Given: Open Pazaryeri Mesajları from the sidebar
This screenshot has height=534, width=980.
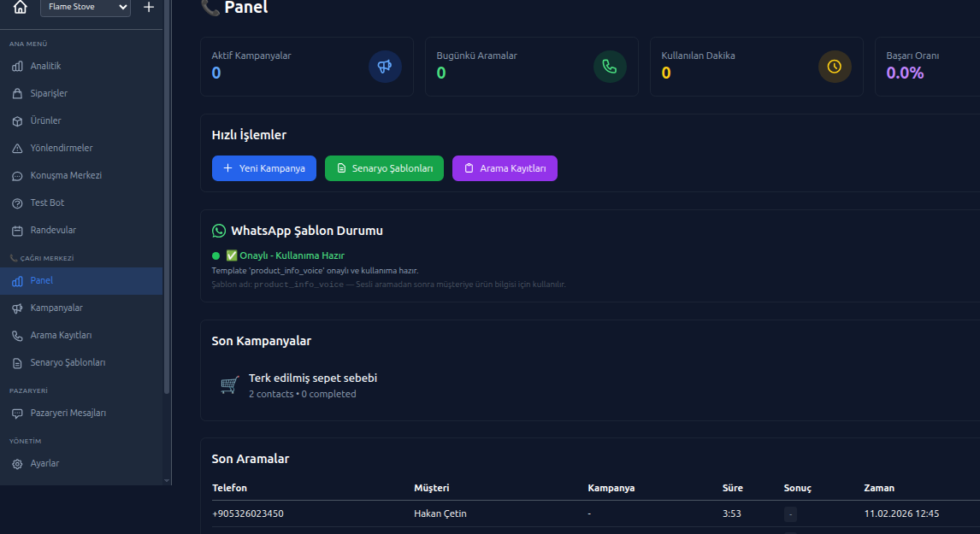Looking at the screenshot, I should pos(68,413).
